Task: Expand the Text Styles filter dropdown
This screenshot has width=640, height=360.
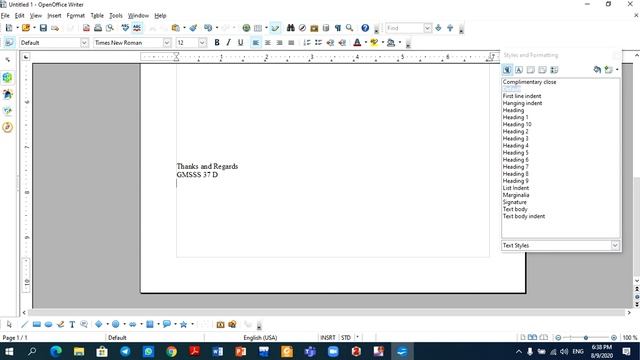Action: 615,245
